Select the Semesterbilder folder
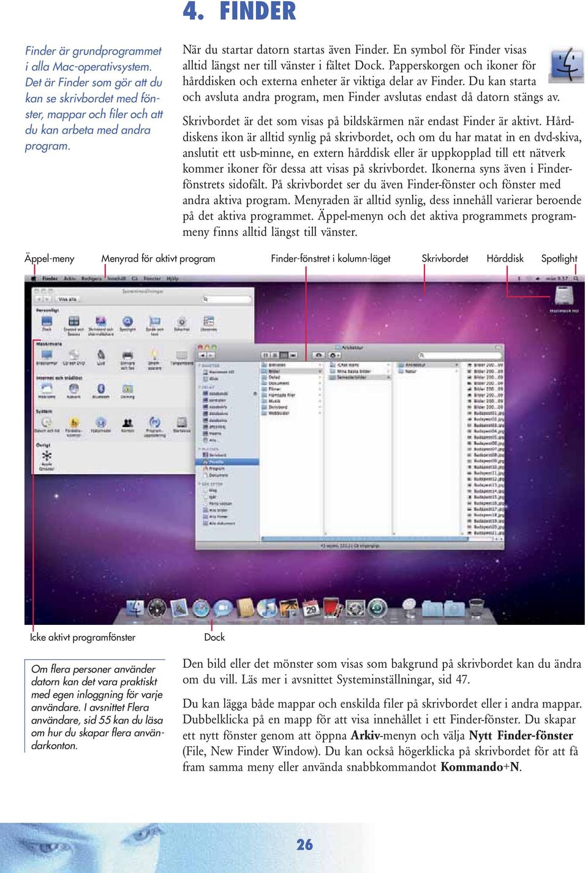This screenshot has width=588, height=873. (360, 377)
